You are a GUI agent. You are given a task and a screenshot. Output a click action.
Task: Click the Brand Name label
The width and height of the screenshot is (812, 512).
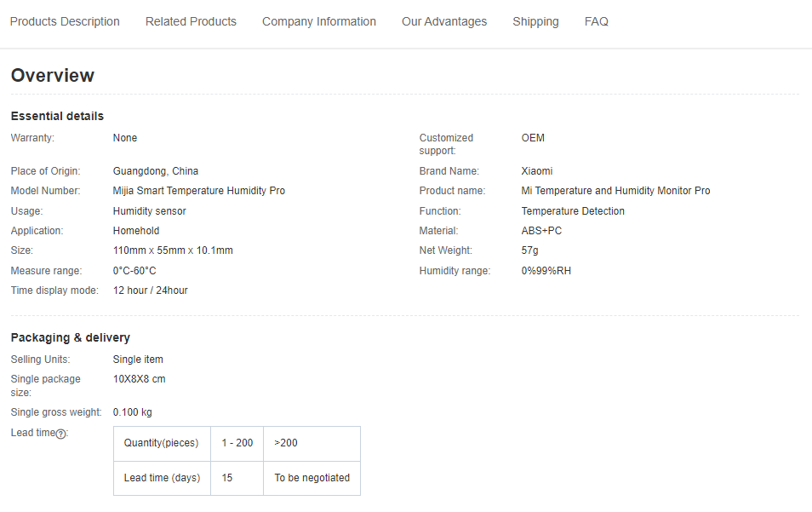(x=449, y=171)
